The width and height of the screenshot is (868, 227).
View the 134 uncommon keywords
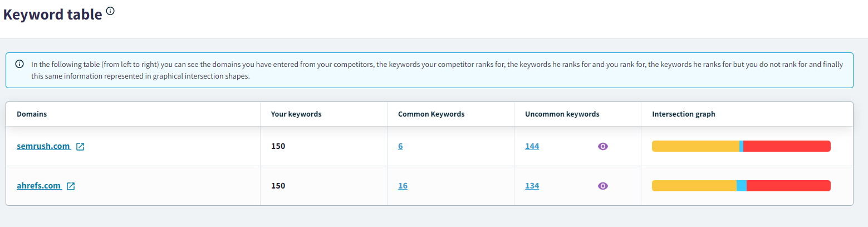click(532, 186)
